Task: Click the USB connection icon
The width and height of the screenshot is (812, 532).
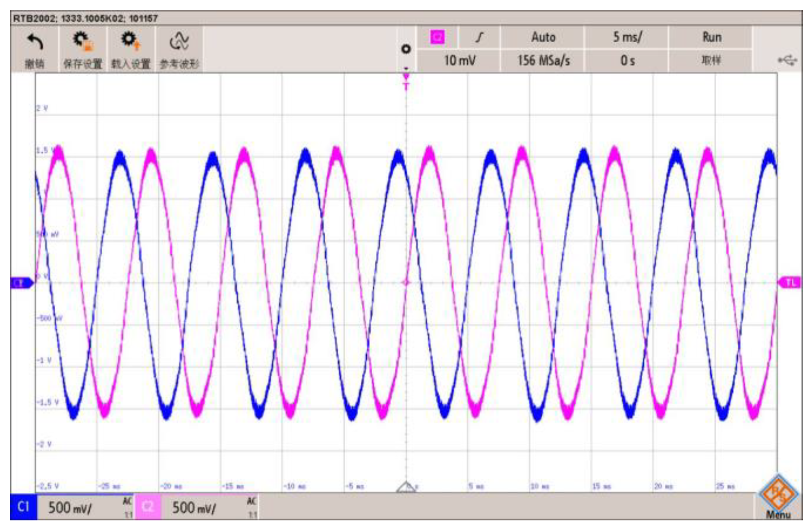Action: pyautogui.click(x=787, y=60)
